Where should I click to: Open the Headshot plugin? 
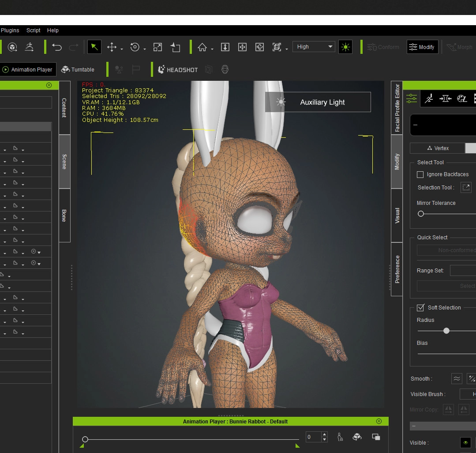click(x=178, y=70)
